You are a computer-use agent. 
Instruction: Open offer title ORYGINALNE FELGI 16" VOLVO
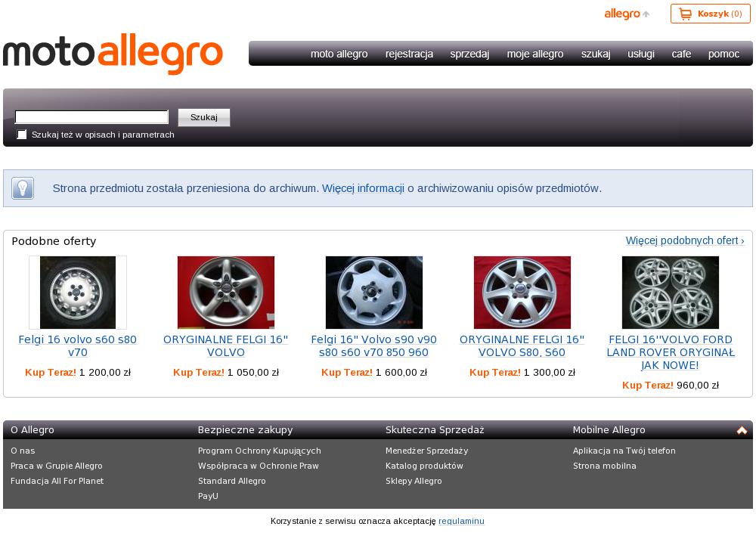[x=225, y=346]
